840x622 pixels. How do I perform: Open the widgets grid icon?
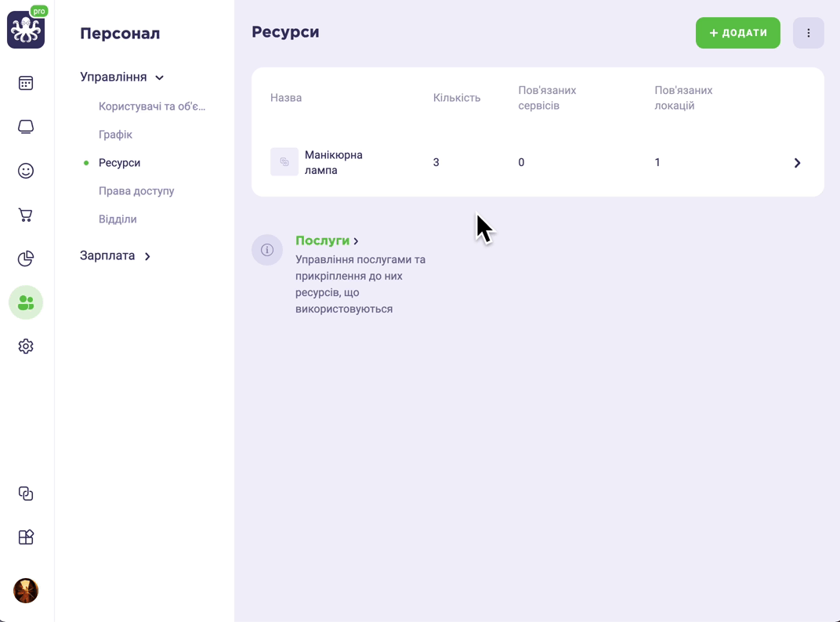[26, 537]
